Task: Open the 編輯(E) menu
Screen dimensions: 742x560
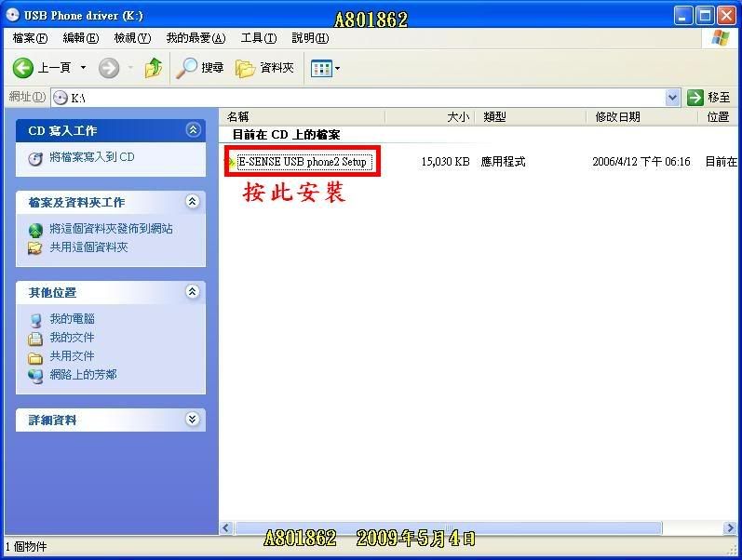Action: 81,38
